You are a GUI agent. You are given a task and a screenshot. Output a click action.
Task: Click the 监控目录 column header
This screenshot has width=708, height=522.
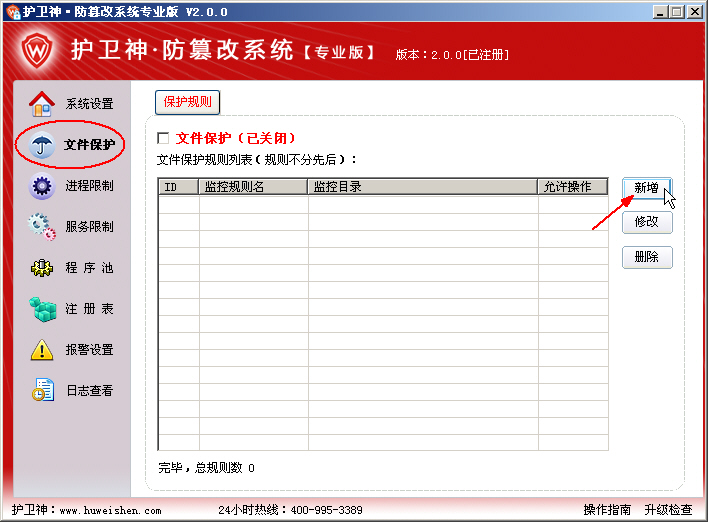[422, 186]
